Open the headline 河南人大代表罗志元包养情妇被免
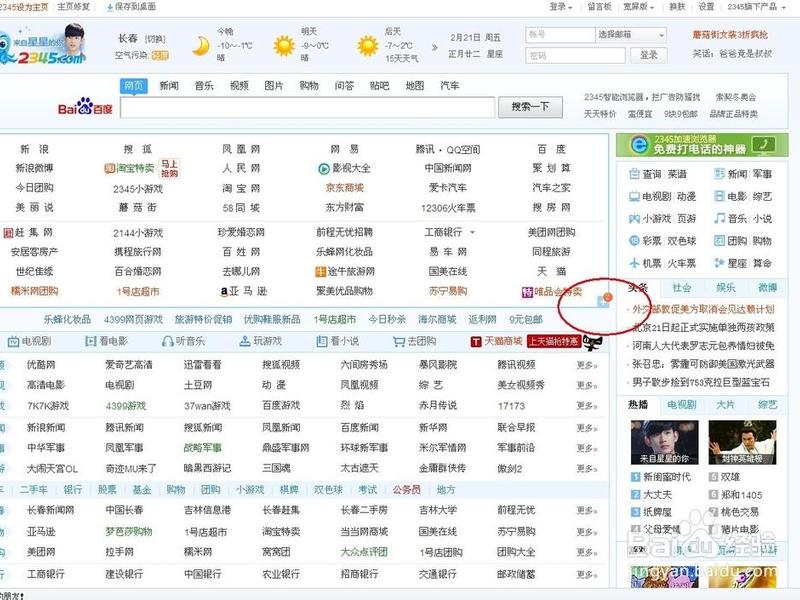Viewport: 800px width, 600px height. point(703,345)
